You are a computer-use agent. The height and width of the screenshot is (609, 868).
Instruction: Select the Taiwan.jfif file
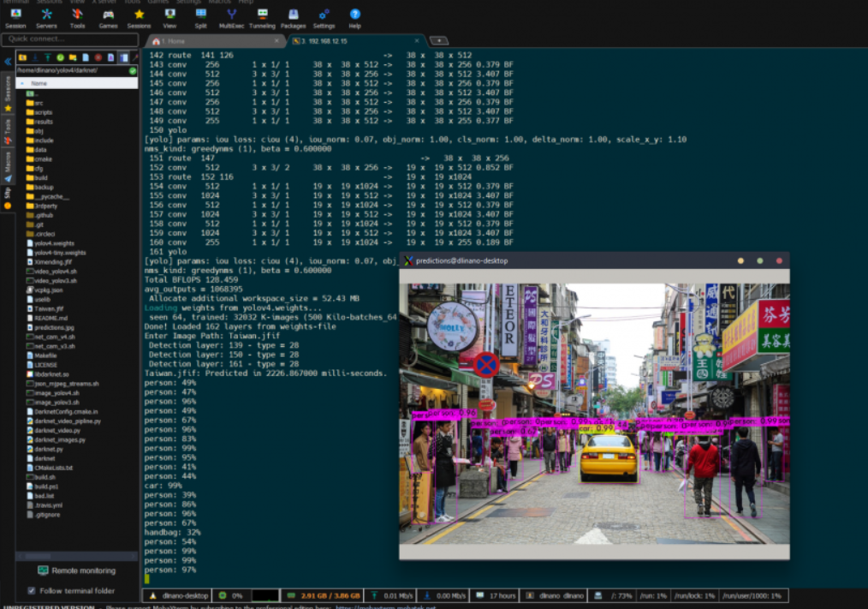[x=45, y=308]
